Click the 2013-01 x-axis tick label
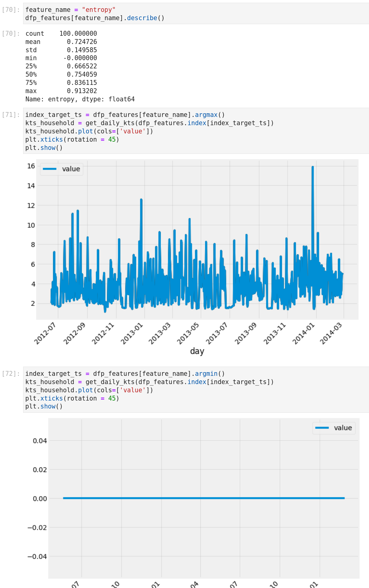The image size is (369, 588). tap(132, 333)
